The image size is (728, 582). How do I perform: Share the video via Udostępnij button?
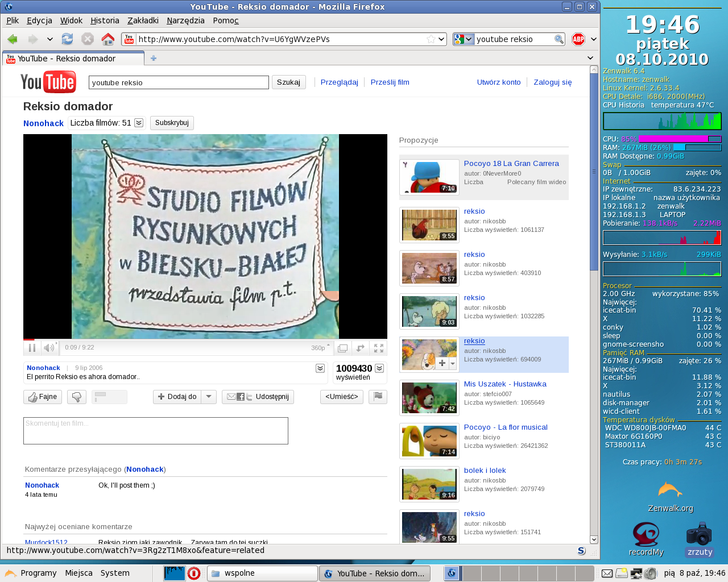(x=258, y=397)
